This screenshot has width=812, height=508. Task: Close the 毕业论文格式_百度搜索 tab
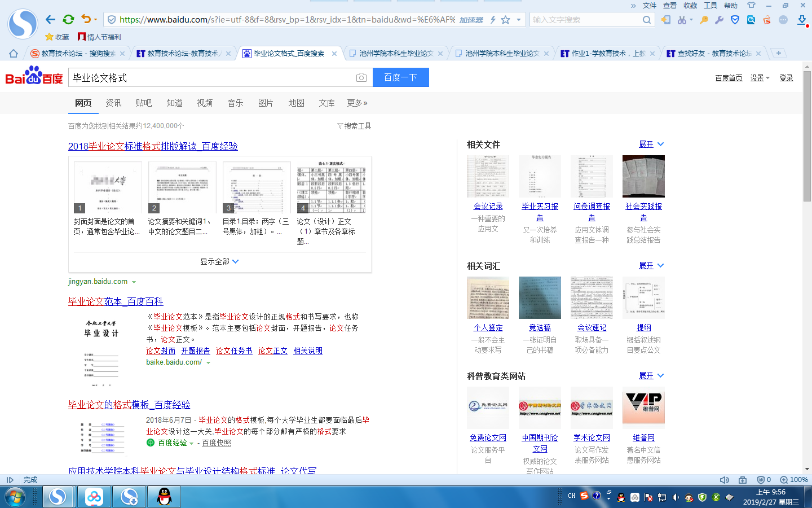click(334, 54)
